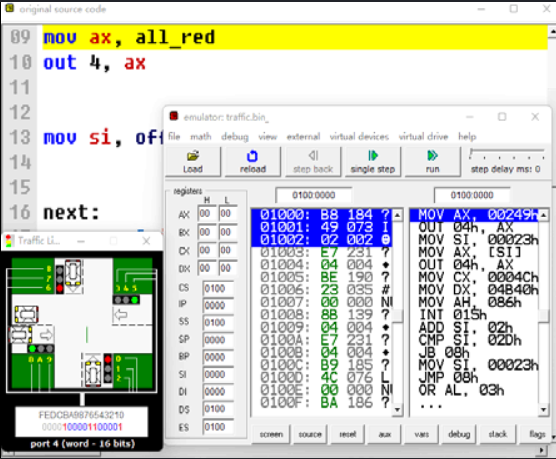This screenshot has height=459, width=556.
Task: Click source line 10 'out 4, ax'
Action: coord(94,62)
